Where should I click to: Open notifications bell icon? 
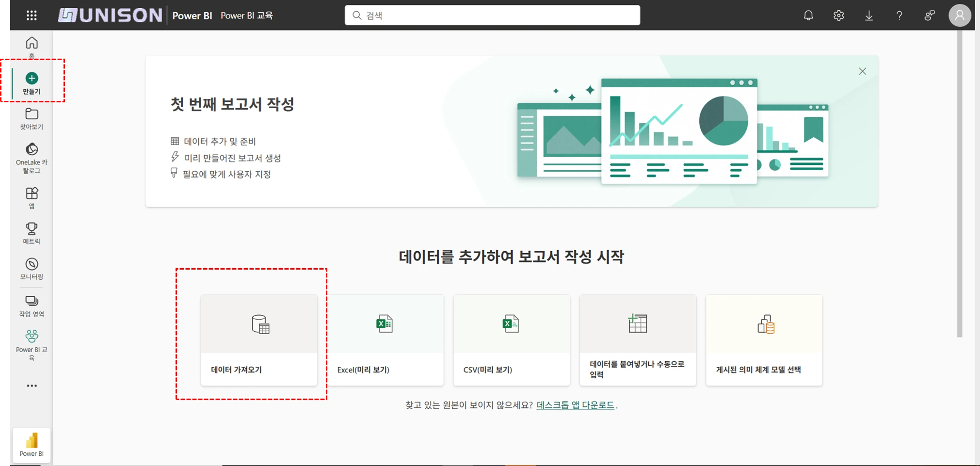tap(808, 16)
